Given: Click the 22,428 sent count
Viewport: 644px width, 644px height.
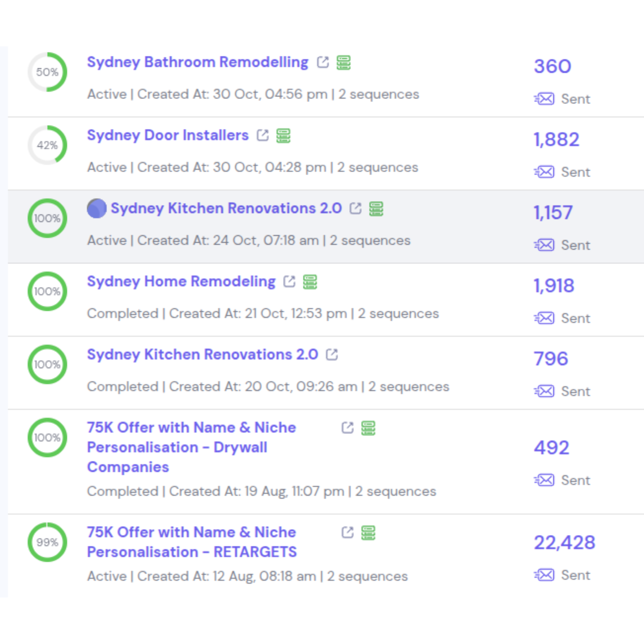Looking at the screenshot, I should (x=564, y=542).
